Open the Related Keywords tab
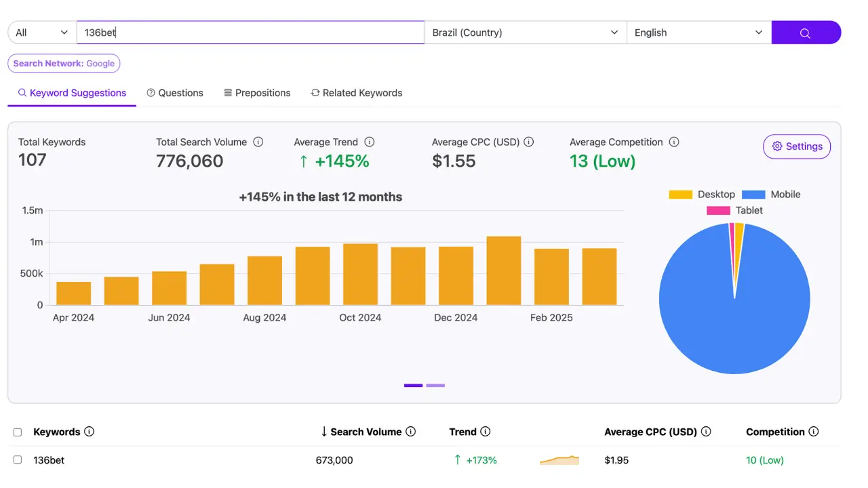This screenshot has height=488, width=868. [356, 93]
